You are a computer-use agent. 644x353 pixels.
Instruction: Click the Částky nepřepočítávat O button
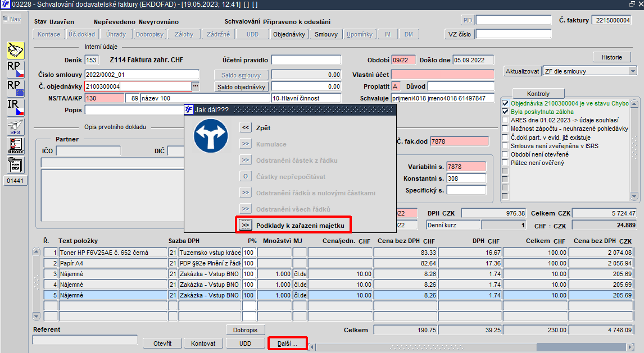(246, 176)
